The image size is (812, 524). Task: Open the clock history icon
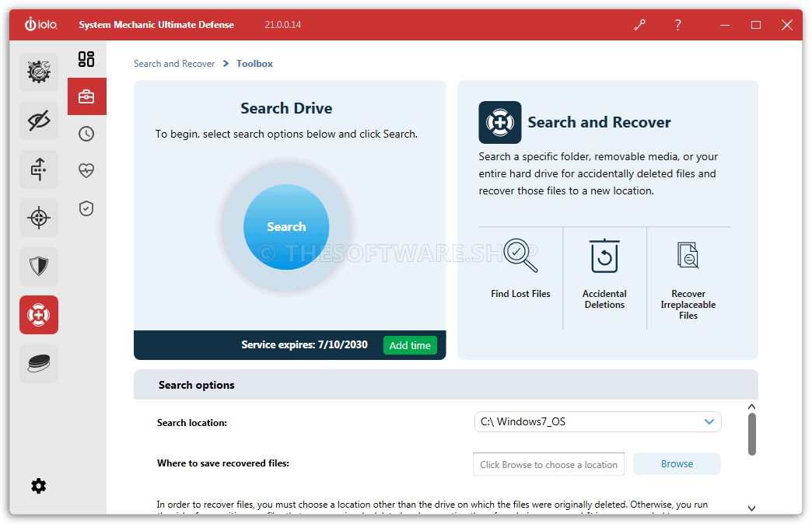(86, 134)
